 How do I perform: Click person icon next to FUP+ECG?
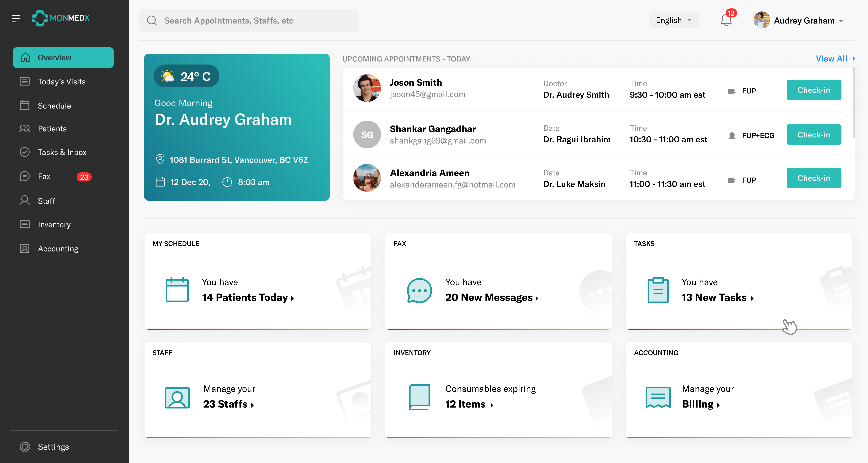pos(732,136)
